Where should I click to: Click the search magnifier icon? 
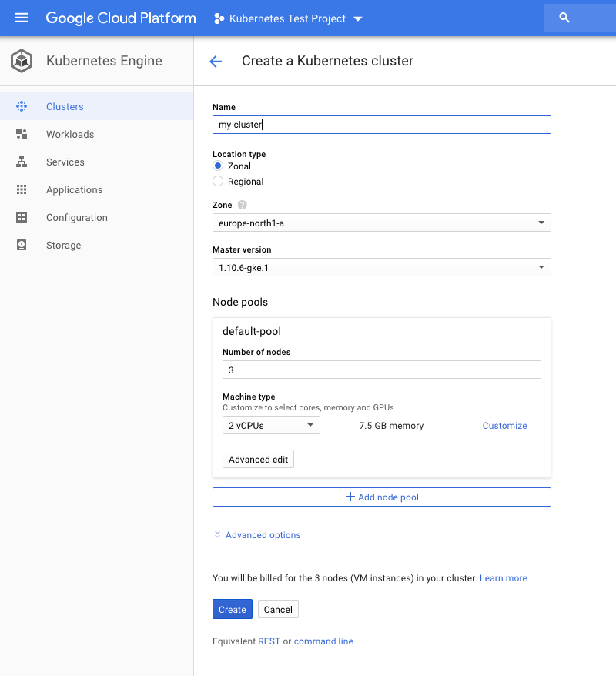(564, 18)
